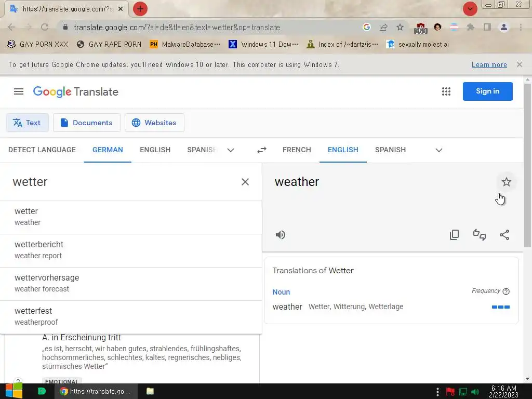532x399 pixels.
Task: Choose the wettervorhersage suggestion
Action: [131, 284]
